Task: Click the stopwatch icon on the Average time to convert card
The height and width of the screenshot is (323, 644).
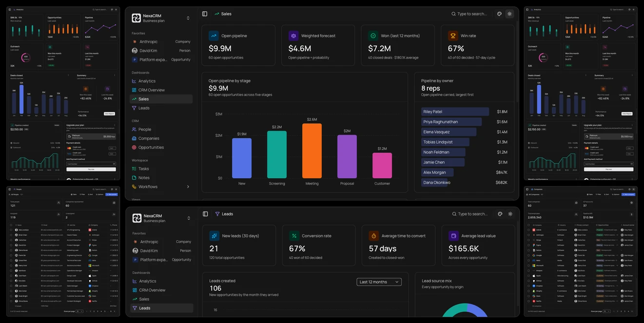Action: pos(374,236)
